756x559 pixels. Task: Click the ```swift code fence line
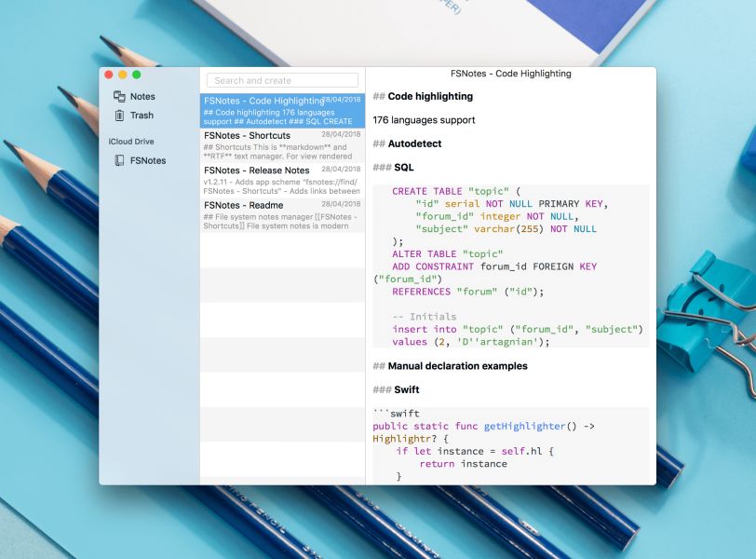click(x=396, y=414)
